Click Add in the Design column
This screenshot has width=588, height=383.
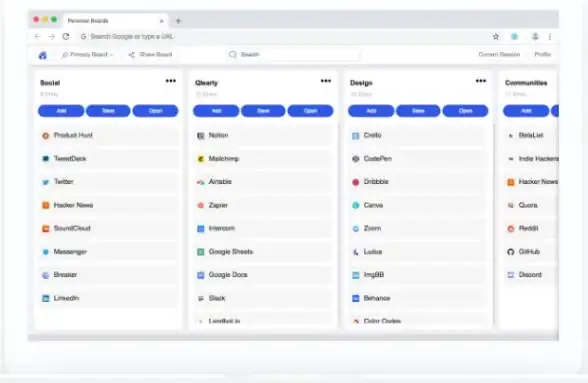[x=371, y=111]
